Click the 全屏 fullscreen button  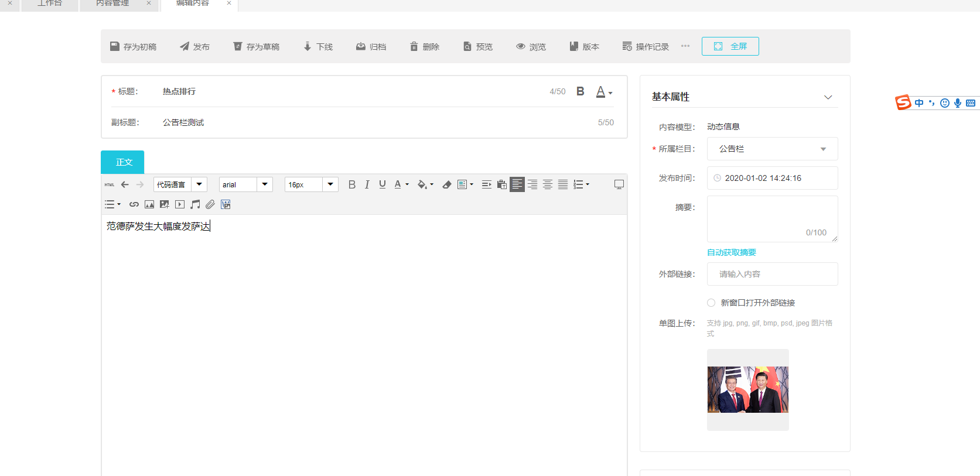(x=730, y=46)
